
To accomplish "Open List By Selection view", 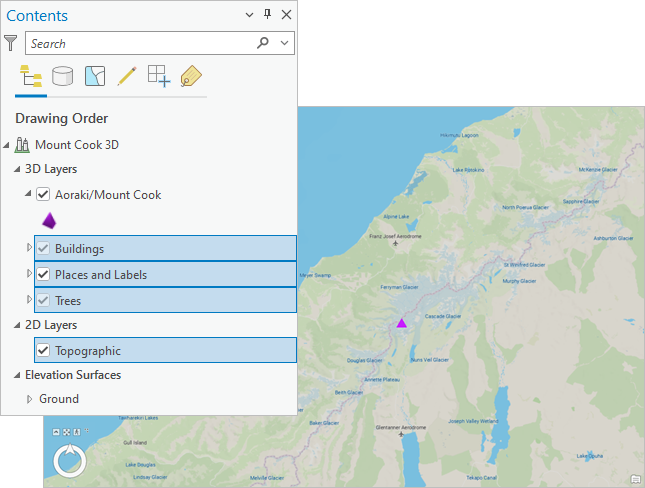I will point(95,76).
